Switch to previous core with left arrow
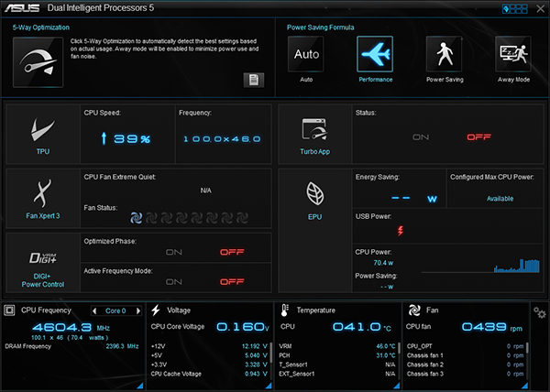This screenshot has height=392, width=550. [x=94, y=310]
